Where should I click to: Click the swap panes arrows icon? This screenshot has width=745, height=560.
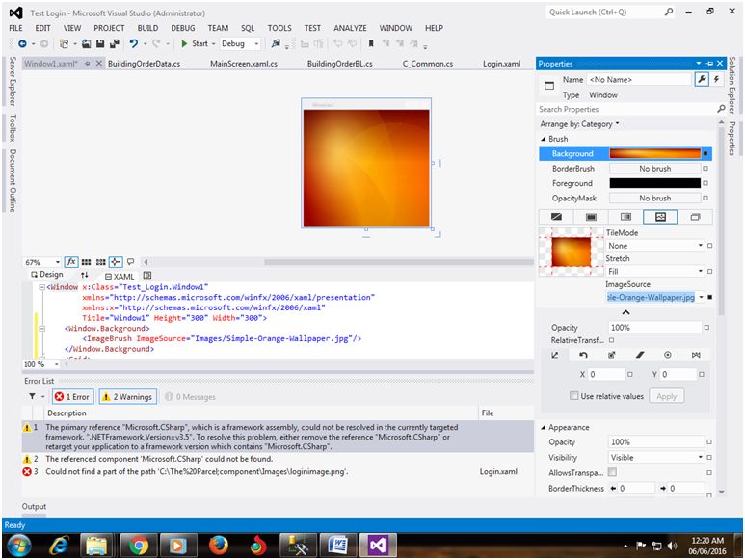[85, 275]
